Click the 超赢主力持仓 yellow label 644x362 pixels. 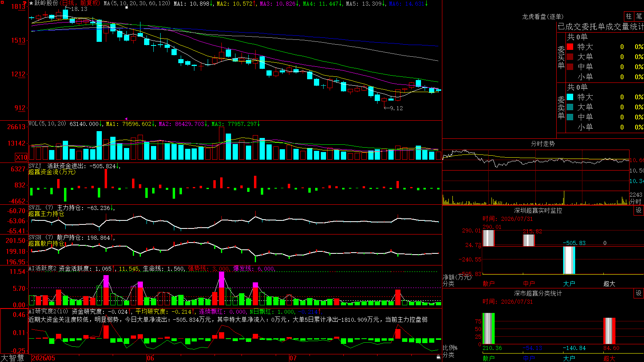[x=46, y=214]
